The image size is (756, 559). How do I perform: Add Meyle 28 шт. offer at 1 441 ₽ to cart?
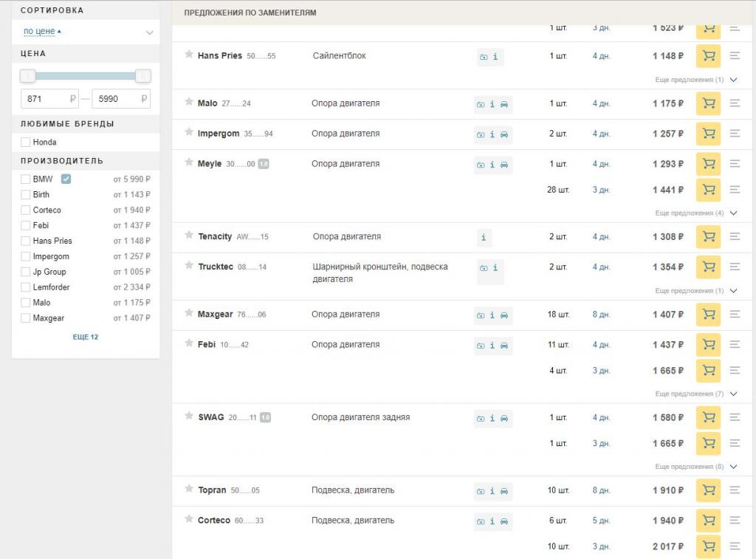(708, 190)
